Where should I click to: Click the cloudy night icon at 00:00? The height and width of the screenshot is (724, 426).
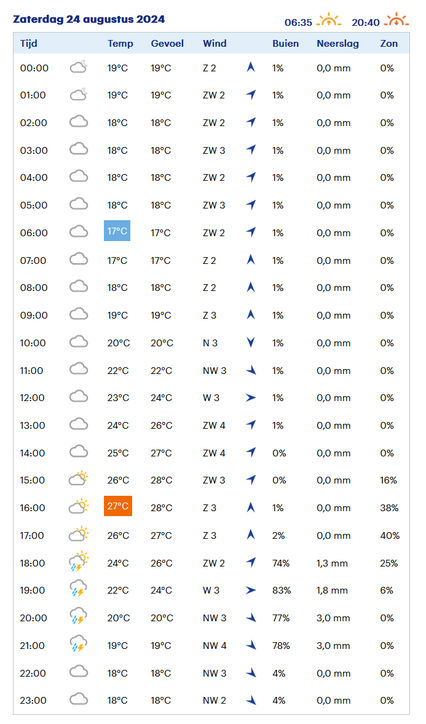[79, 67]
